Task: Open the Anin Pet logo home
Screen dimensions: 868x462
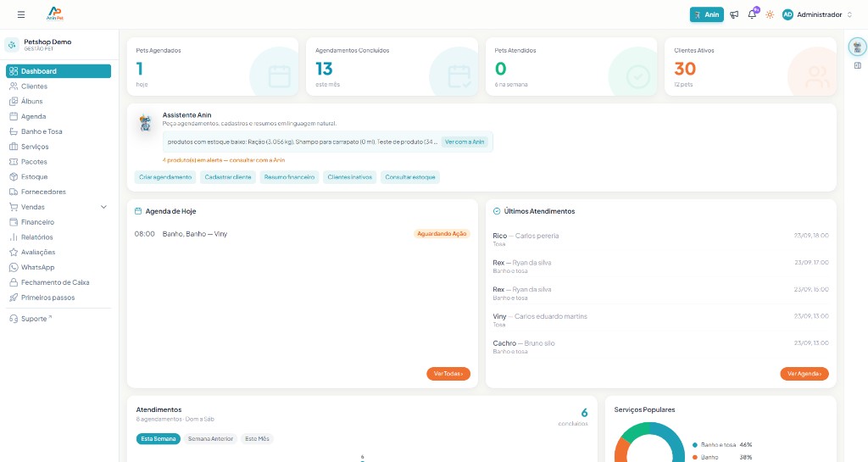Action: tap(55, 14)
